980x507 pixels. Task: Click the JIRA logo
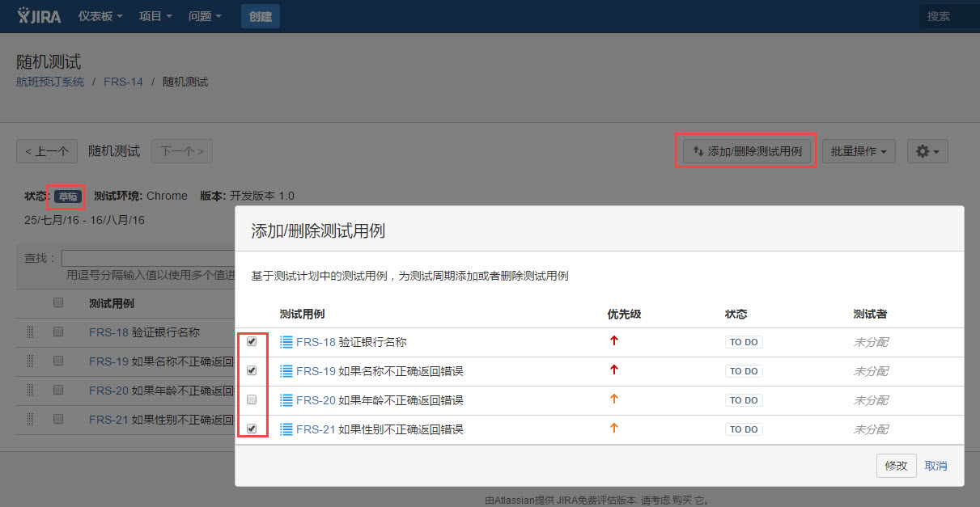tap(38, 16)
